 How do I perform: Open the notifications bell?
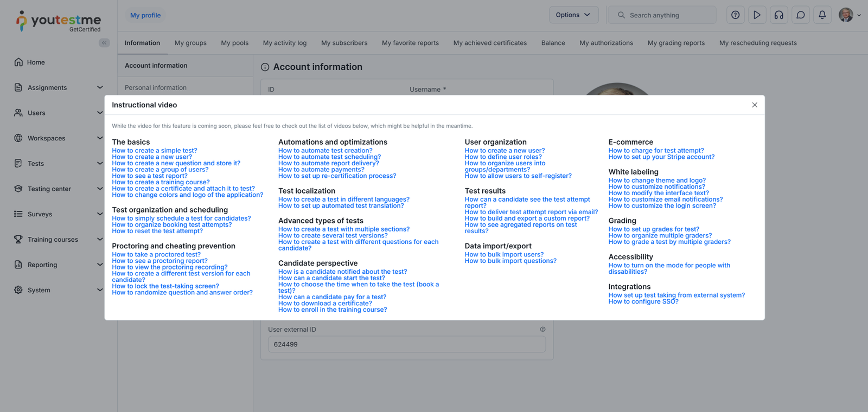coord(822,15)
